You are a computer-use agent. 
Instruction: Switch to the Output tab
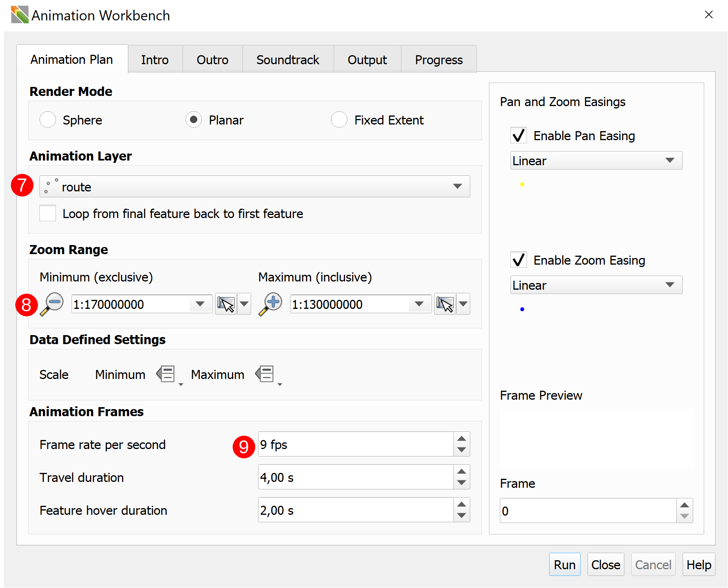pyautogui.click(x=367, y=60)
